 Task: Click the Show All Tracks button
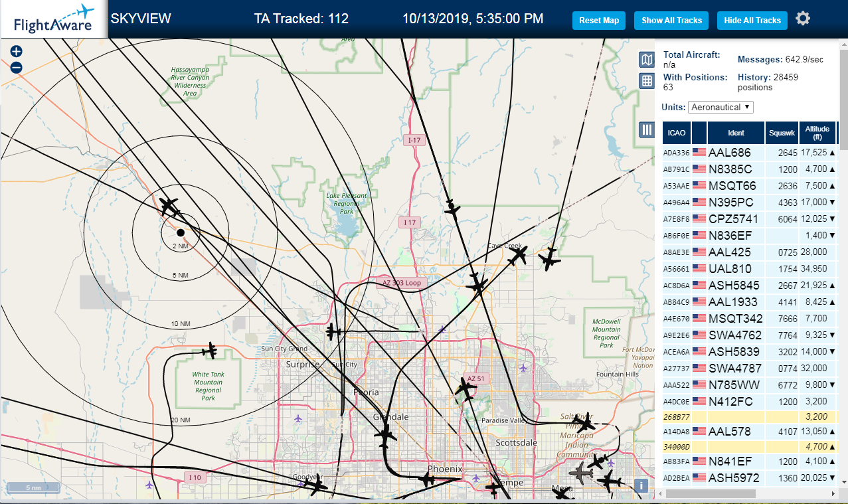point(671,21)
